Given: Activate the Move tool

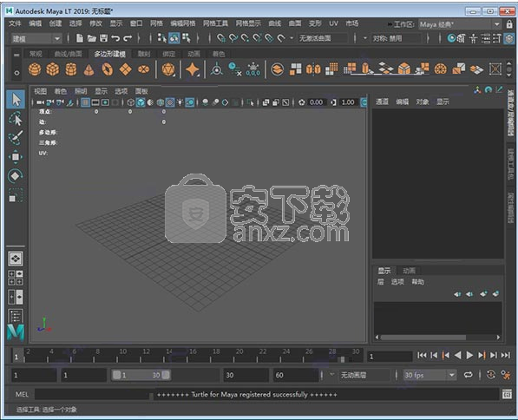Looking at the screenshot, I should 16,157.
